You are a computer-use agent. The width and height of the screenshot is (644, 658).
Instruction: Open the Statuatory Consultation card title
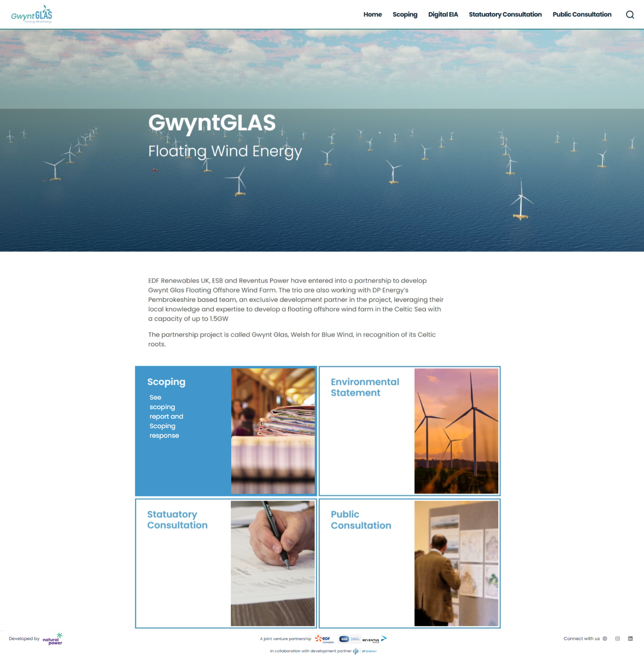177,520
